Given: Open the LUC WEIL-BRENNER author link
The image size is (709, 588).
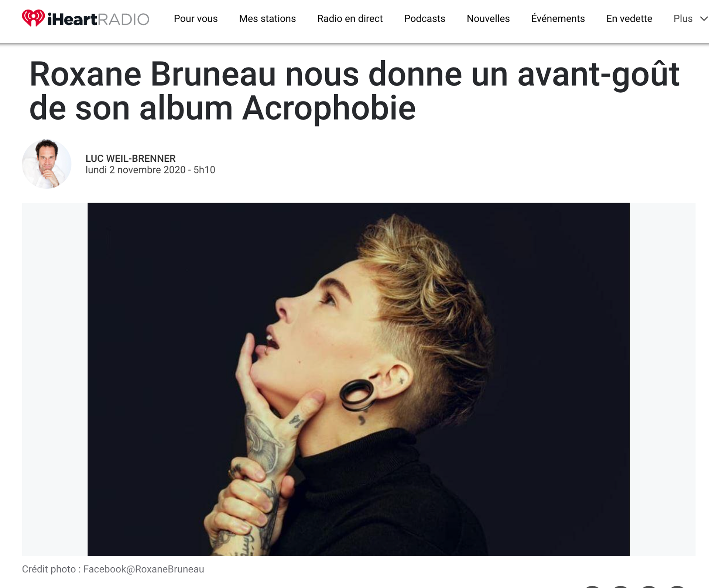Looking at the screenshot, I should click(x=130, y=158).
